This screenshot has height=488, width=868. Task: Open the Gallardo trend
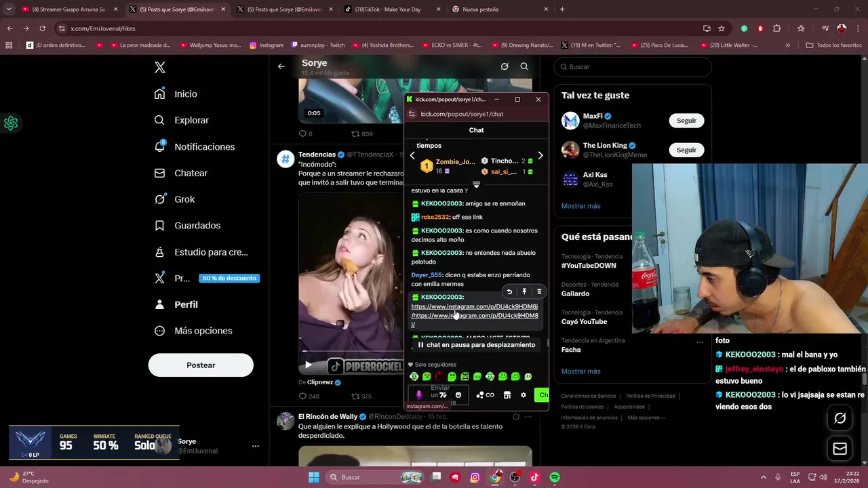[x=575, y=293]
